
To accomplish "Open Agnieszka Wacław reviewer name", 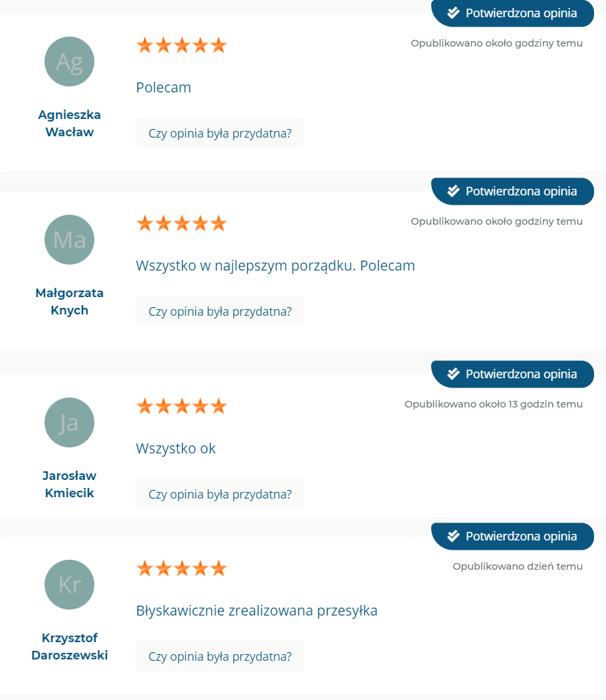I will (69, 123).
